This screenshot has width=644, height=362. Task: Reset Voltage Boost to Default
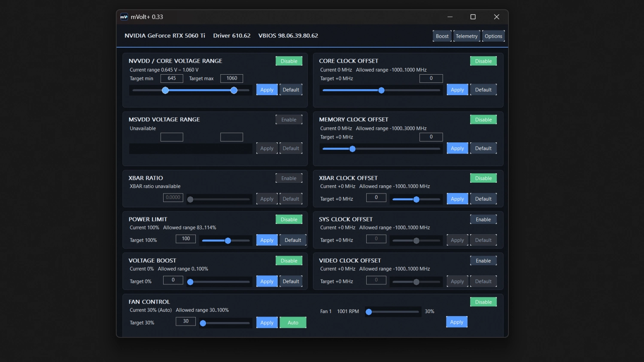coord(291,281)
